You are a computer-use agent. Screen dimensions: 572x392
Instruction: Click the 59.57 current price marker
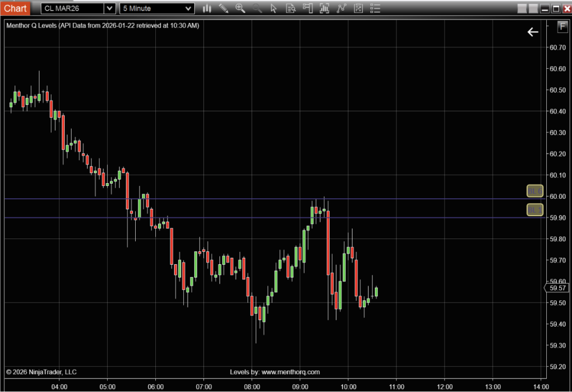(x=557, y=288)
